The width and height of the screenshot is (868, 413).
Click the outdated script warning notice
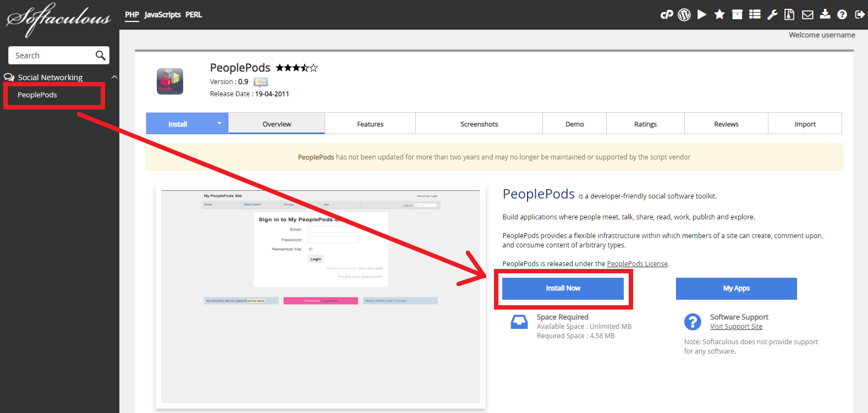(x=494, y=157)
